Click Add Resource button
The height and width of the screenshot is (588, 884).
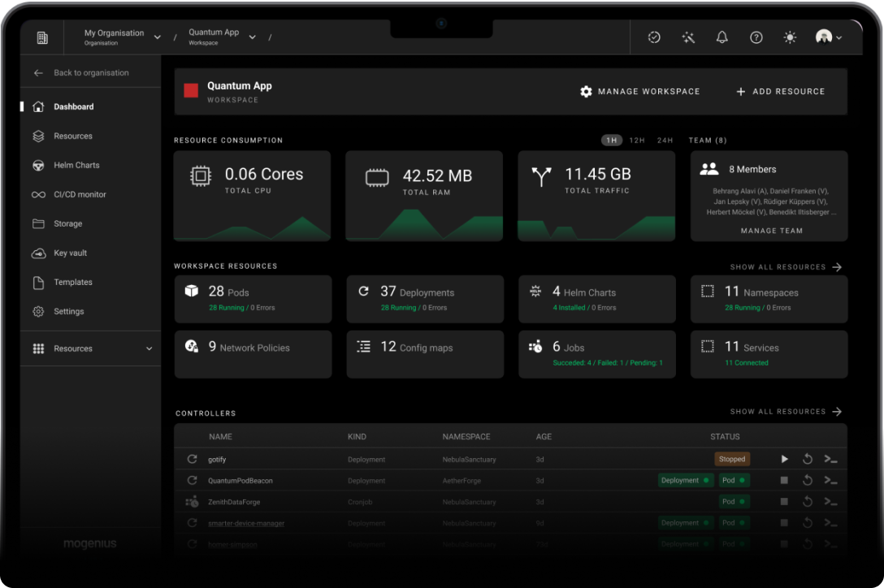[780, 91]
